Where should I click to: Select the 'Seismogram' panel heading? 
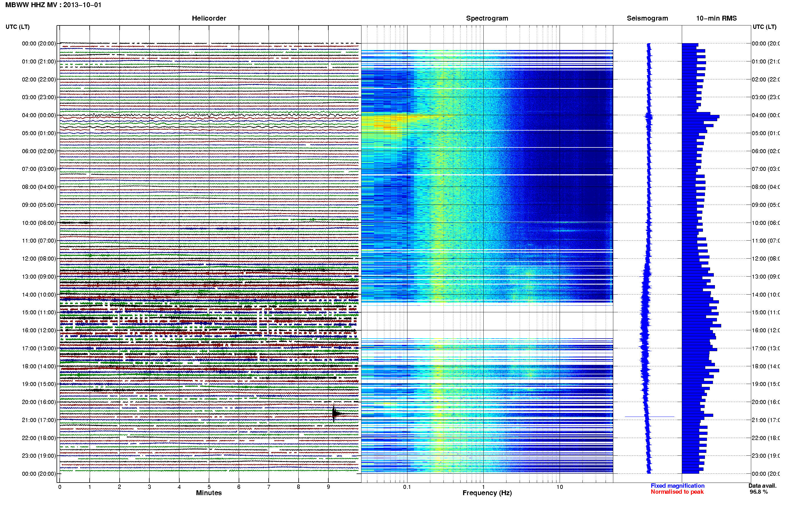(647, 18)
